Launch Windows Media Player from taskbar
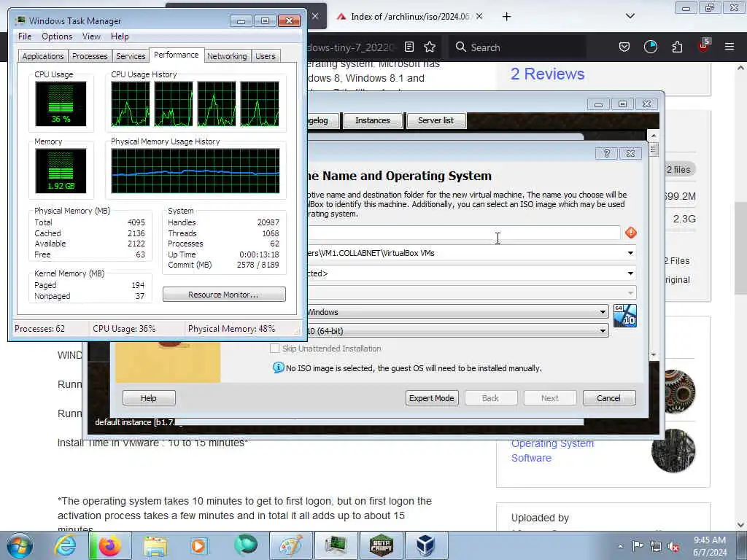 pos(199,545)
